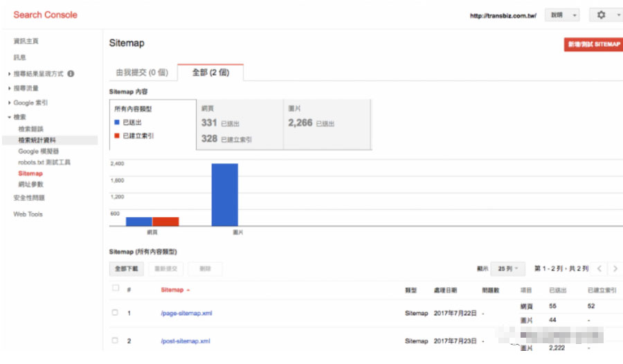Click the blue image bar in chart
Image resolution: width=623 pixels, height=364 pixels.
pyautogui.click(x=224, y=194)
